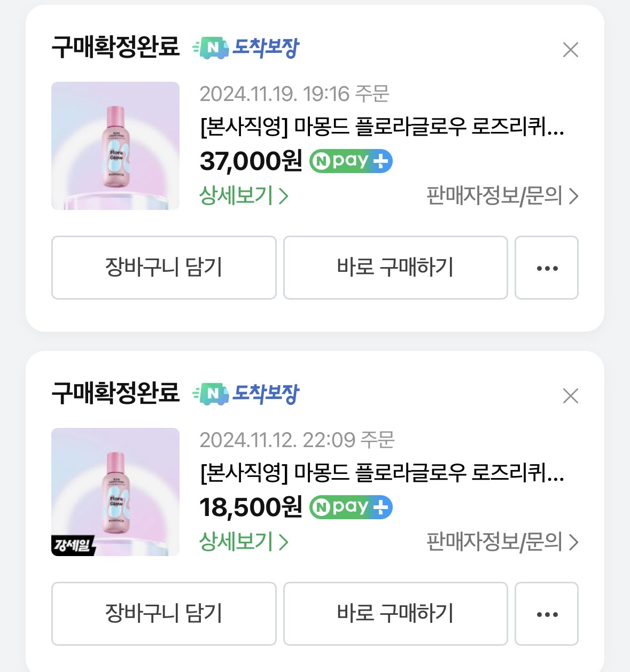Dismiss the 2024.11.12 order card
Screen dimensions: 630x672
click(x=571, y=396)
